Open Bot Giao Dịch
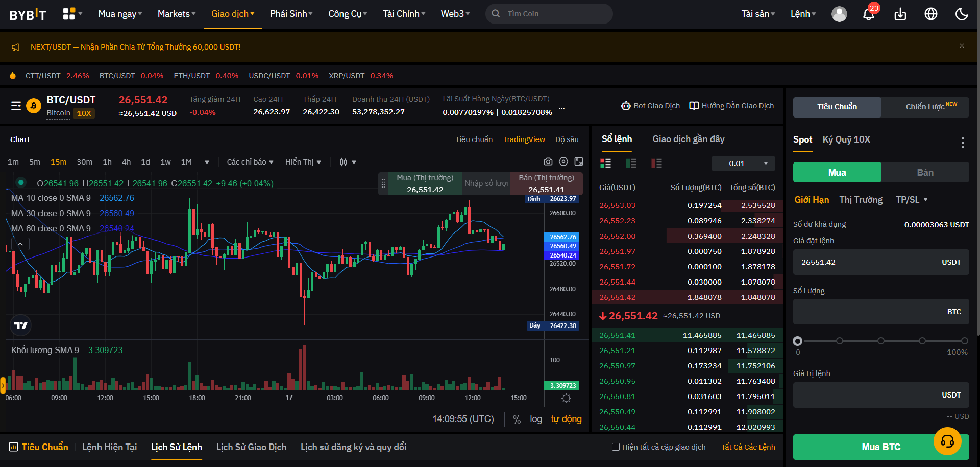This screenshot has width=980, height=467. click(650, 106)
